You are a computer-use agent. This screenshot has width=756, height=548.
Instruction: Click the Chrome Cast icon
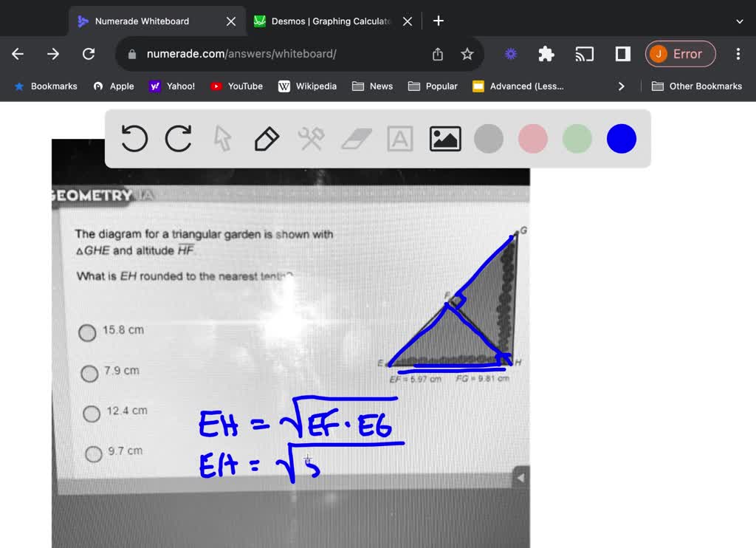pyautogui.click(x=585, y=54)
